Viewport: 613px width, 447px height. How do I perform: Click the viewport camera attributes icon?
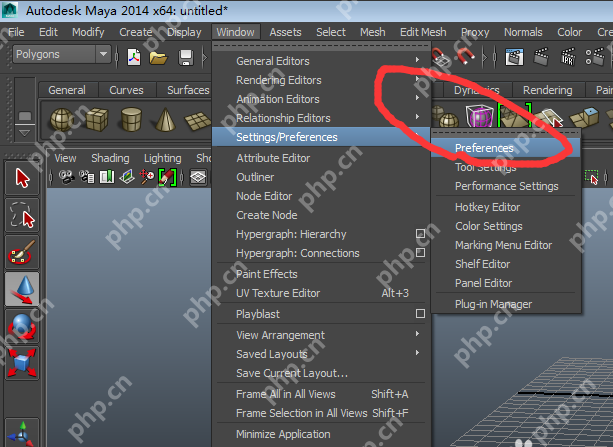(87, 178)
